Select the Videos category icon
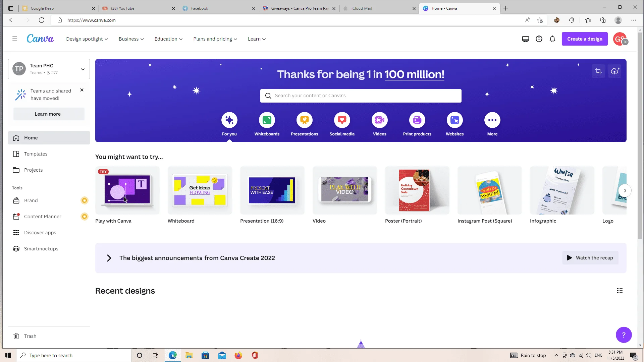 [x=380, y=120]
